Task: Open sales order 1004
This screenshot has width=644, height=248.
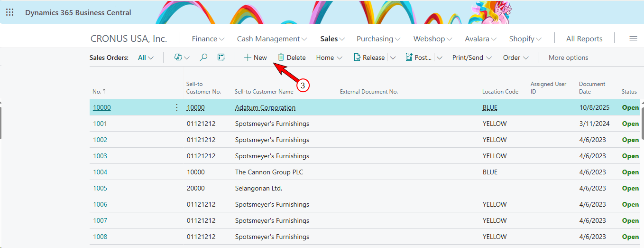Action: (100, 172)
